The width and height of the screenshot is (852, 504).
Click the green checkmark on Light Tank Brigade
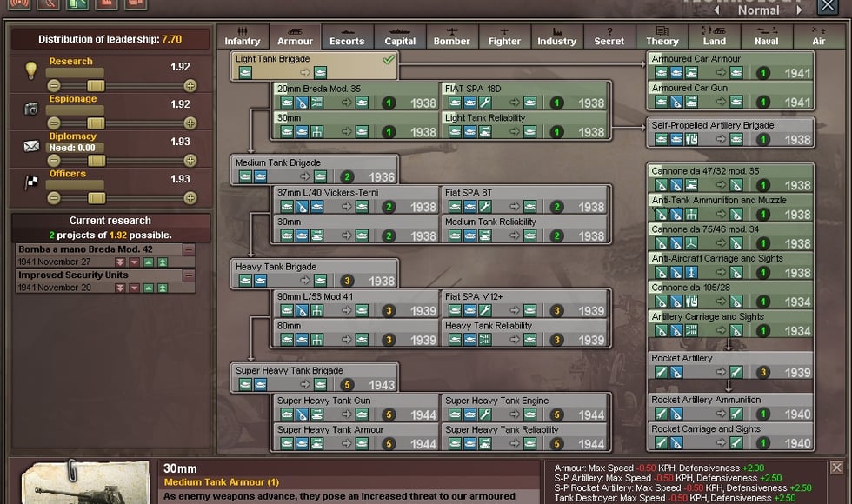pos(388,59)
